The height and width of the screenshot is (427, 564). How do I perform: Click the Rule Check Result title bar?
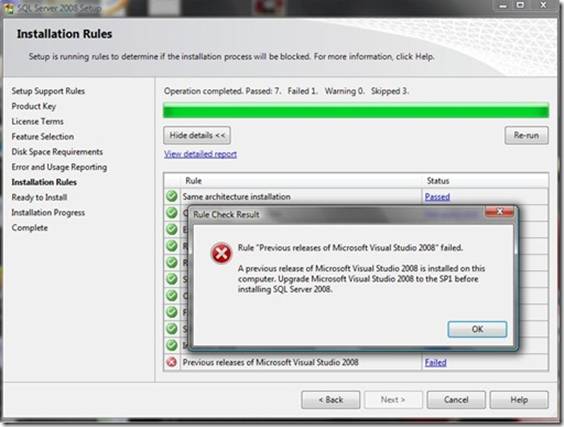pos(337,215)
